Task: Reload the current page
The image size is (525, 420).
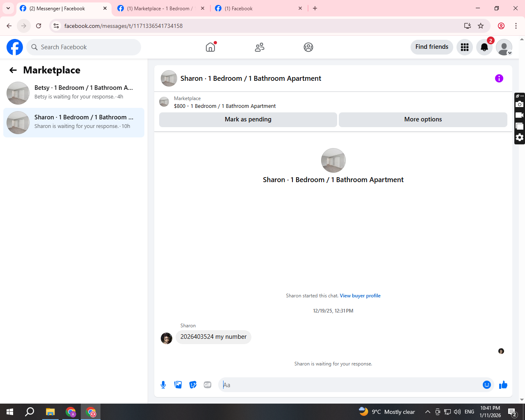Action: click(39, 26)
